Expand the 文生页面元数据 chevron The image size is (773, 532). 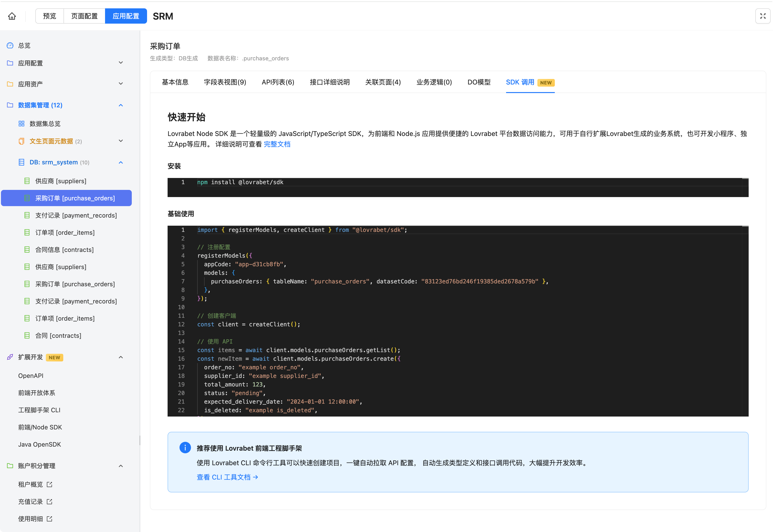[x=121, y=141]
